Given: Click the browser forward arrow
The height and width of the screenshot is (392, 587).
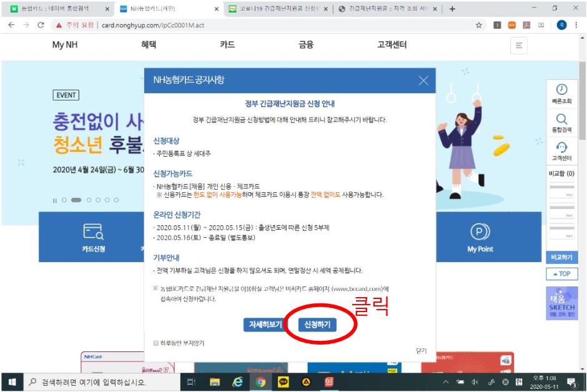Looking at the screenshot, I should coord(26,25).
